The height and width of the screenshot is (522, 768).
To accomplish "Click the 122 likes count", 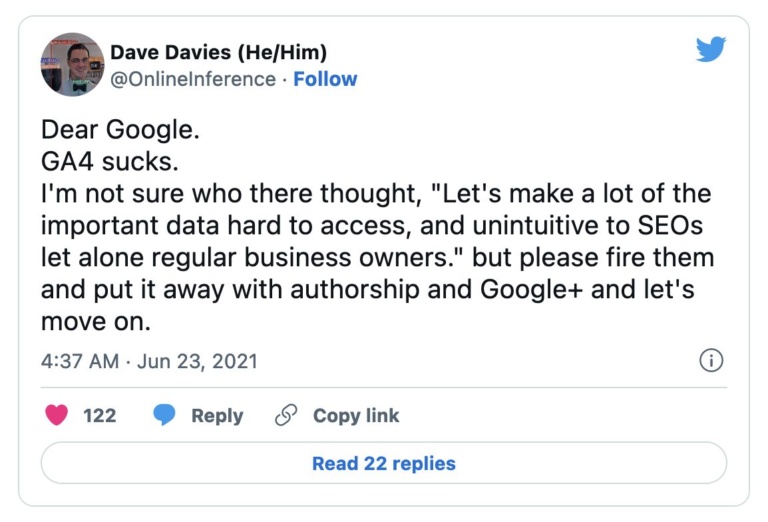I will (99, 415).
